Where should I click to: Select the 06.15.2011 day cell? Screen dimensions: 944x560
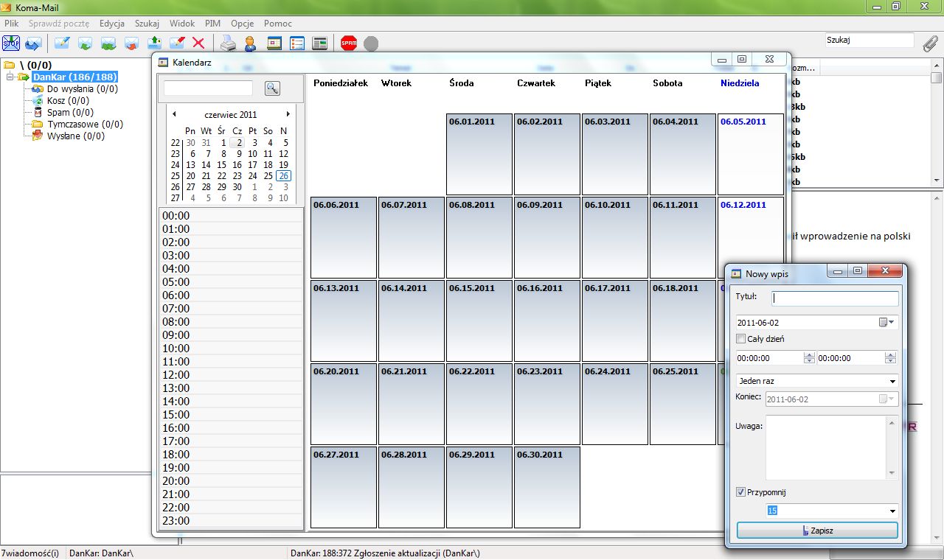point(479,321)
